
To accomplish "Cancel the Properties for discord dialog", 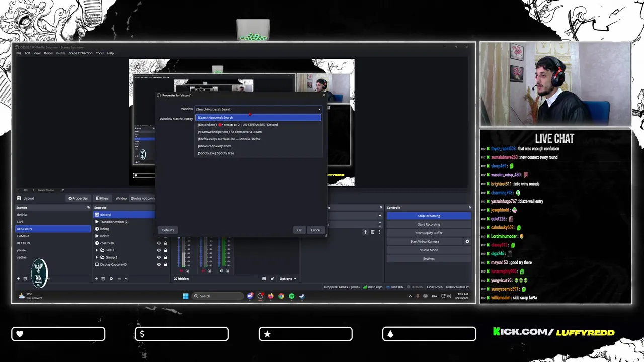I will [315, 230].
